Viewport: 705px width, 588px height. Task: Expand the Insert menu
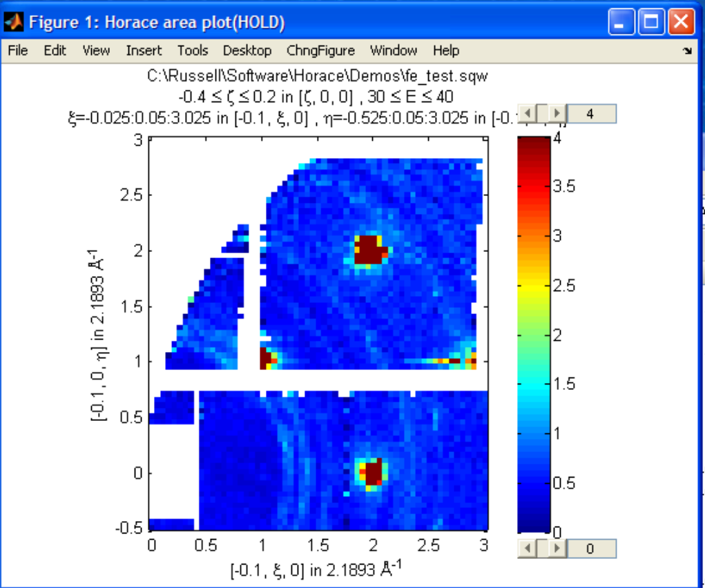click(144, 50)
